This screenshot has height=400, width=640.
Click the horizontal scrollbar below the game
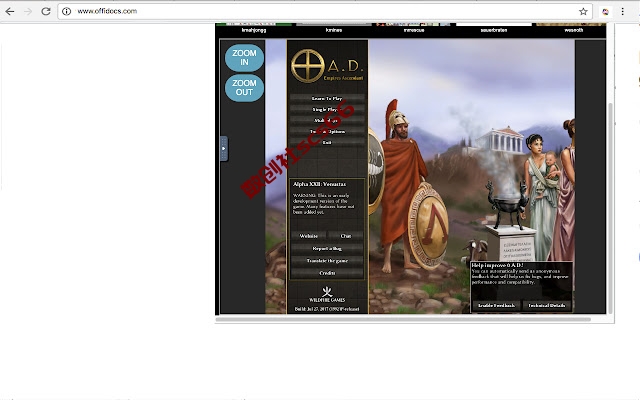[403, 320]
